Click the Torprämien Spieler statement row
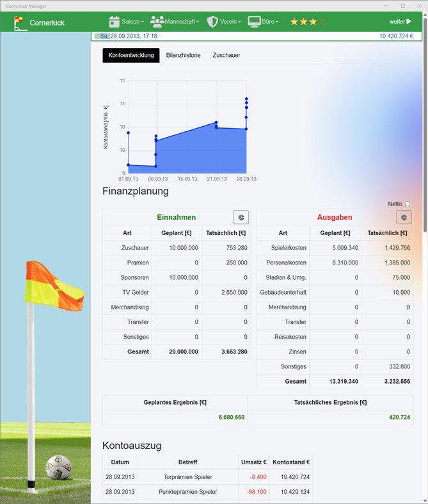Screen dimensions: 428x504 click(x=207, y=477)
